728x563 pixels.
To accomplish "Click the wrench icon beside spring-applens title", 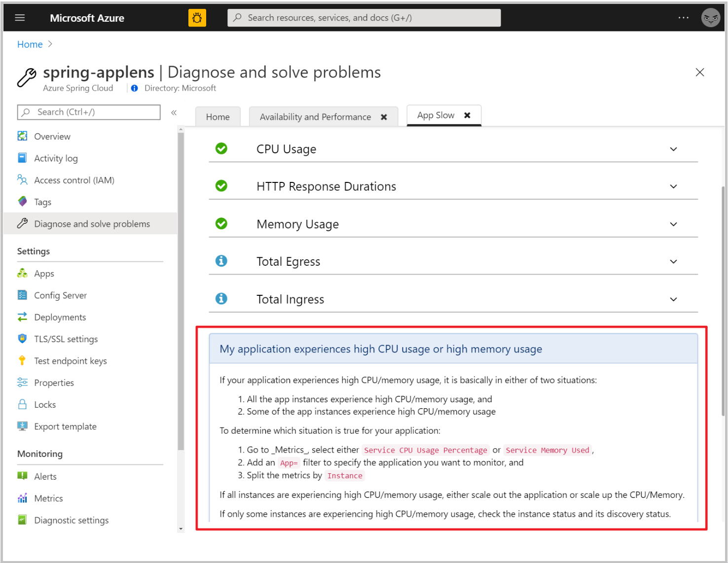I will point(27,77).
